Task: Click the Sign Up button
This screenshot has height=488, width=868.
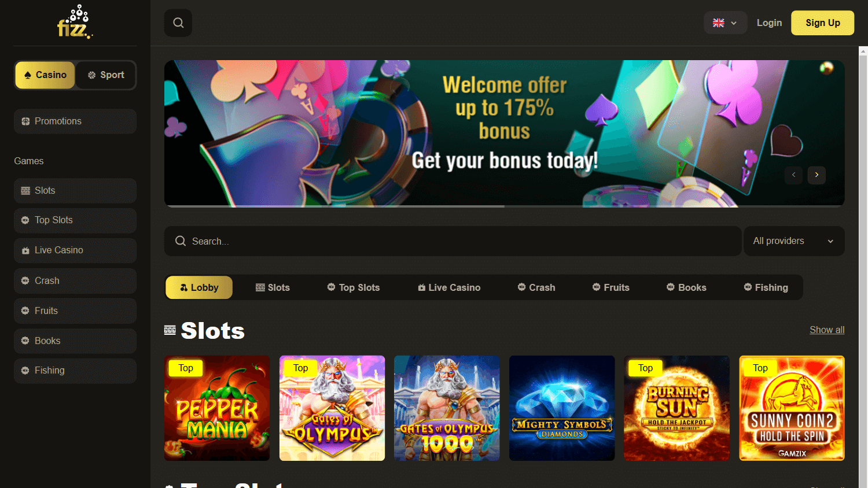Action: [822, 23]
